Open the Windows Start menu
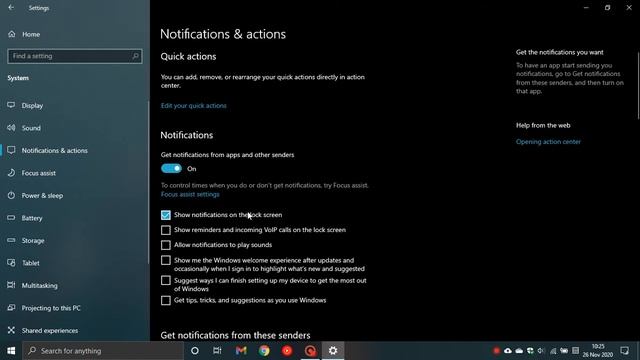 11,351
